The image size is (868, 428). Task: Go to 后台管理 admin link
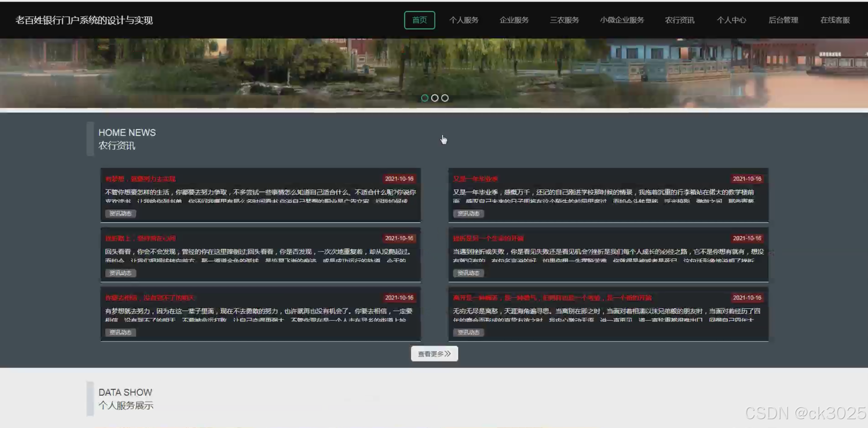click(783, 20)
